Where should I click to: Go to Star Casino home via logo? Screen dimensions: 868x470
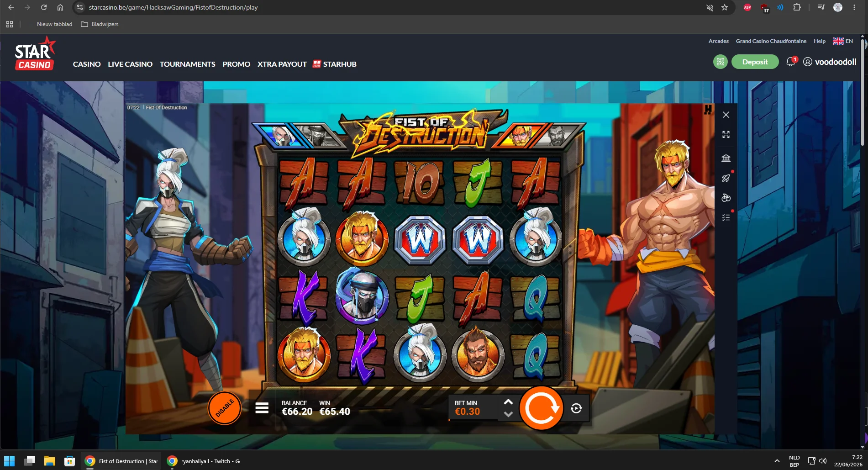[35, 54]
